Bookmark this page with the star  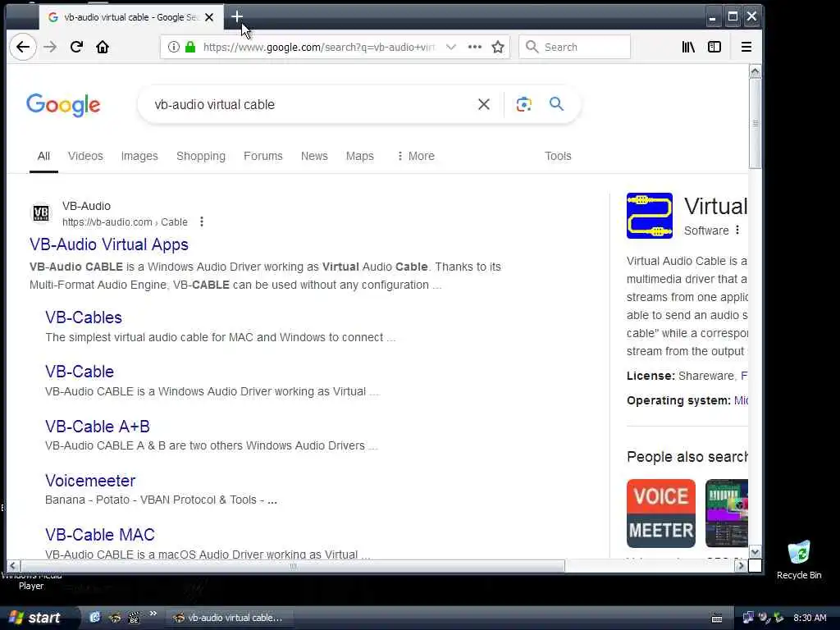click(x=498, y=47)
